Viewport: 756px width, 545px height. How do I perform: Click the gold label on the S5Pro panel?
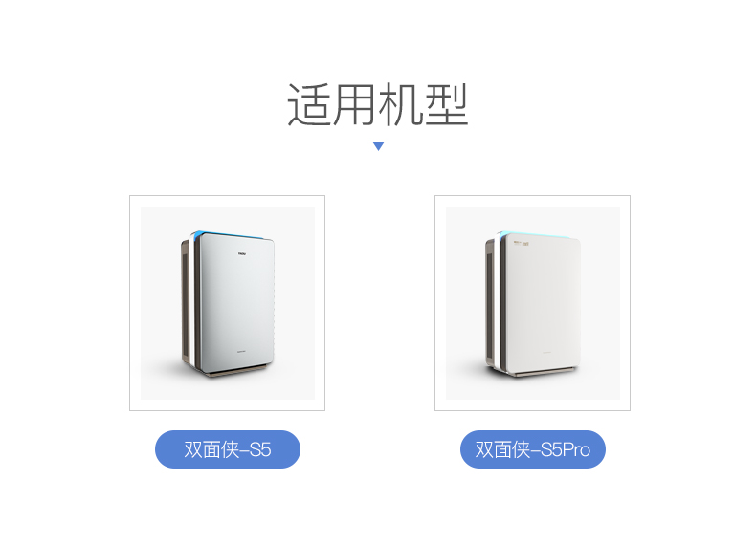521,244
